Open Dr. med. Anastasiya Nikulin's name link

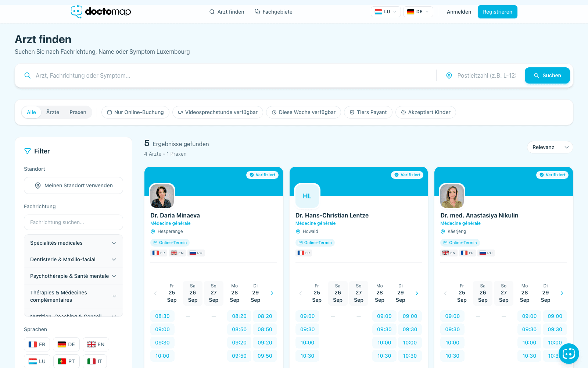point(479,215)
